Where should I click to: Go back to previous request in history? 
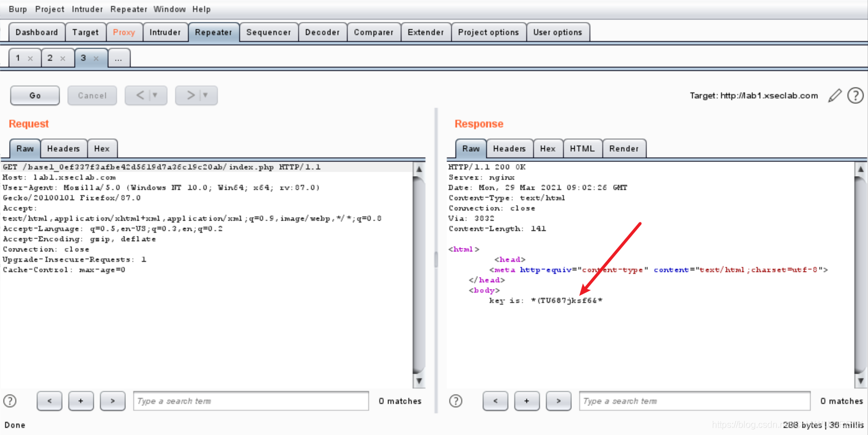coord(140,95)
